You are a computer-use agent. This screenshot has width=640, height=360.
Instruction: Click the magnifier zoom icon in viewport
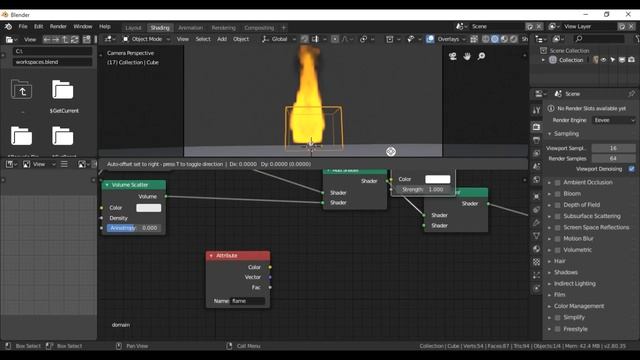pos(481,56)
